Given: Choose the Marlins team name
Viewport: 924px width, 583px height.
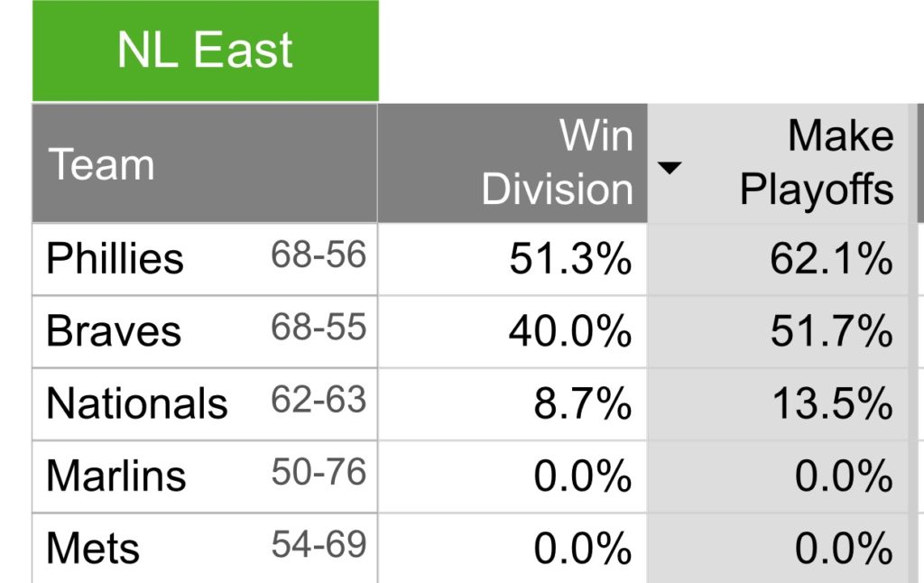Looking at the screenshot, I should [115, 476].
